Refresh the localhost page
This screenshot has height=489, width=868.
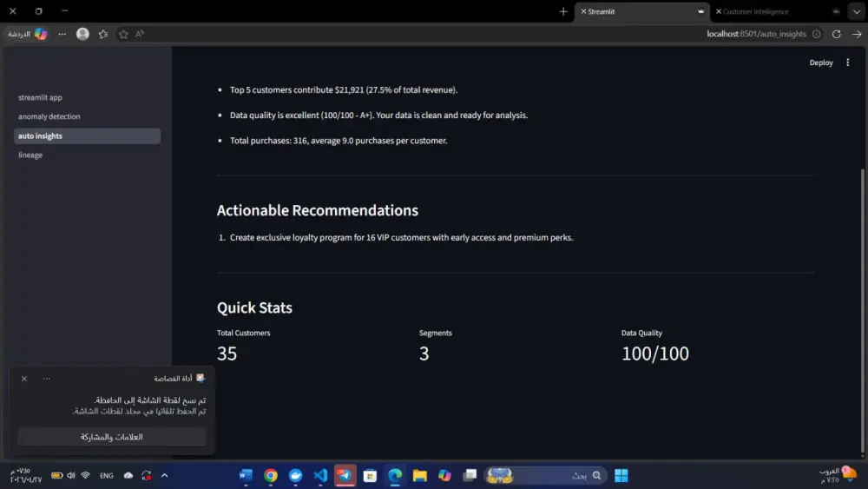(837, 34)
